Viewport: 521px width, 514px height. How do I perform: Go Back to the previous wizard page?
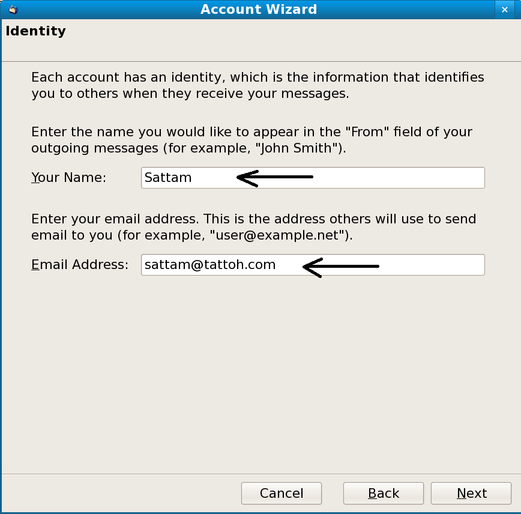tap(383, 493)
